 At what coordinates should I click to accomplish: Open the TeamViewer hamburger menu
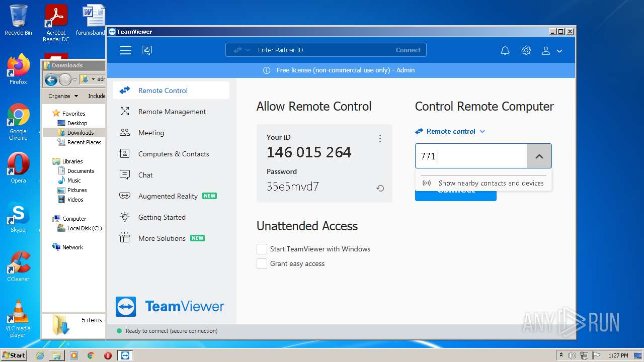coord(126,50)
